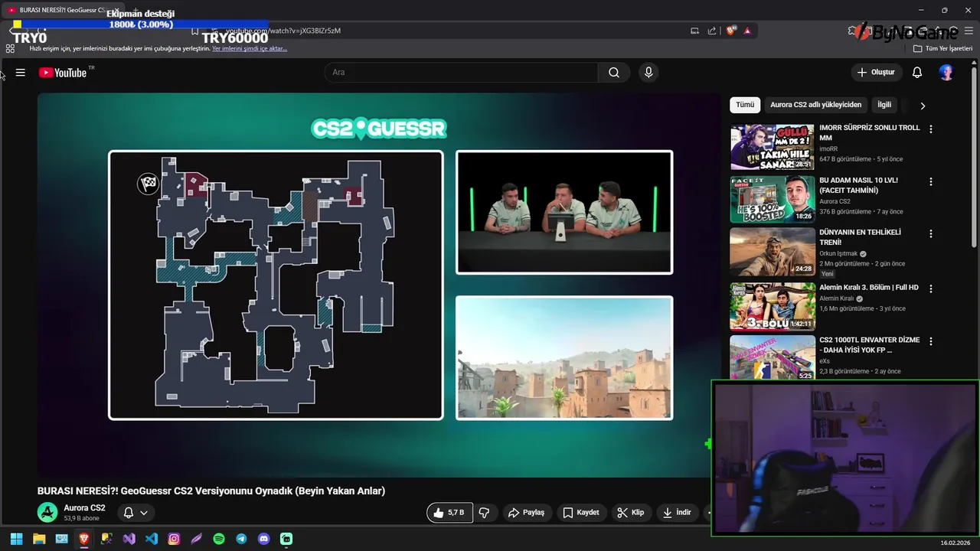
Task: Open the YouTube account avatar menu
Action: click(x=946, y=73)
